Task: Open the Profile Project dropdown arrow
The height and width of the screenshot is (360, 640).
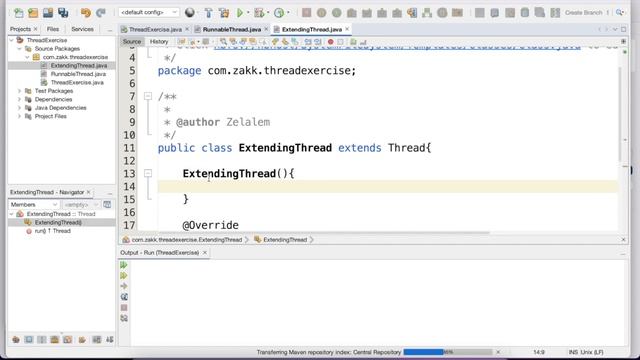Action: point(288,13)
